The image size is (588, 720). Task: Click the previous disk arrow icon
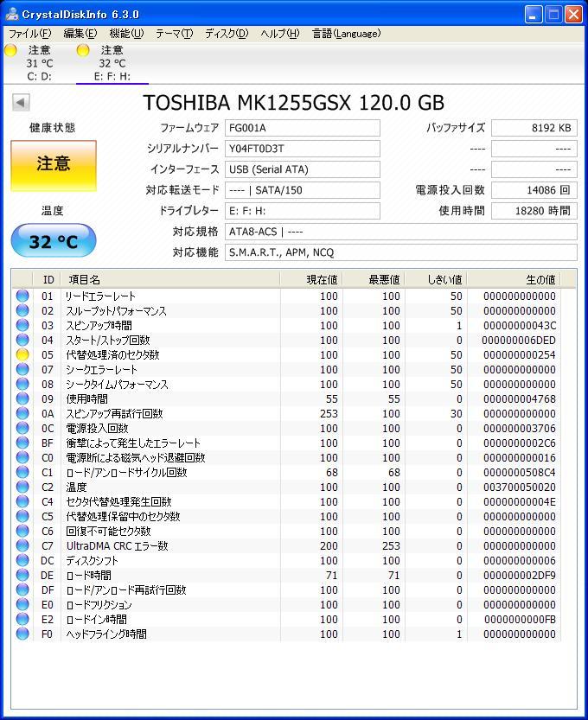coord(21,102)
